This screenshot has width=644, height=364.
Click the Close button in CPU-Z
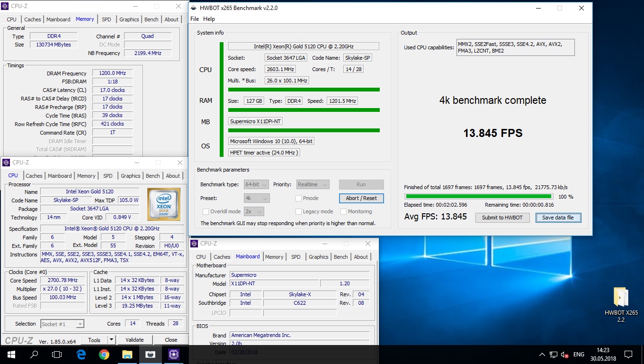pyautogui.click(x=171, y=340)
